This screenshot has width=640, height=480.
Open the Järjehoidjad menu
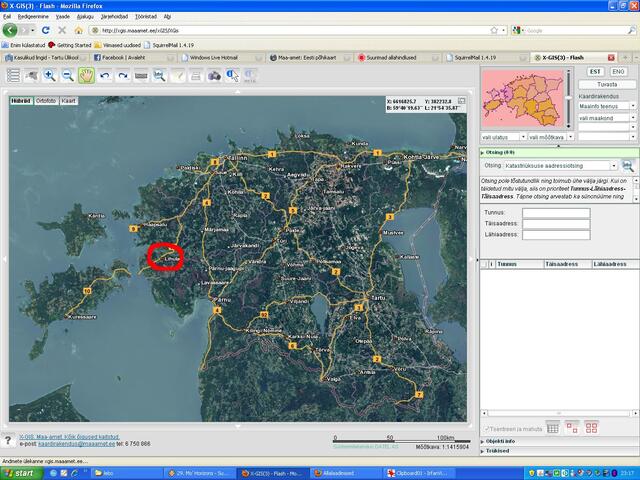pyautogui.click(x=114, y=17)
